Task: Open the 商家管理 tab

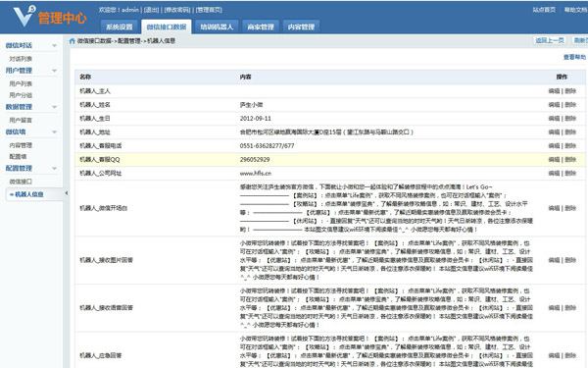Action: (x=261, y=26)
